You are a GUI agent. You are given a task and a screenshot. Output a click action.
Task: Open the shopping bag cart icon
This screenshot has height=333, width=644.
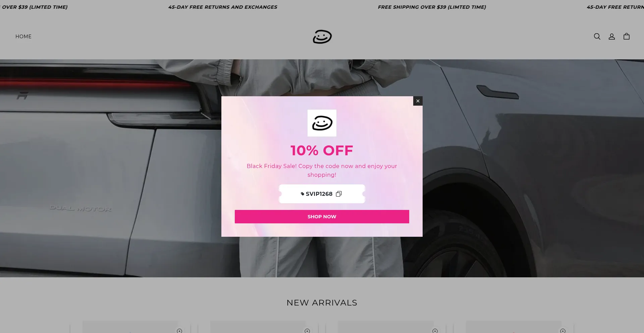(627, 37)
